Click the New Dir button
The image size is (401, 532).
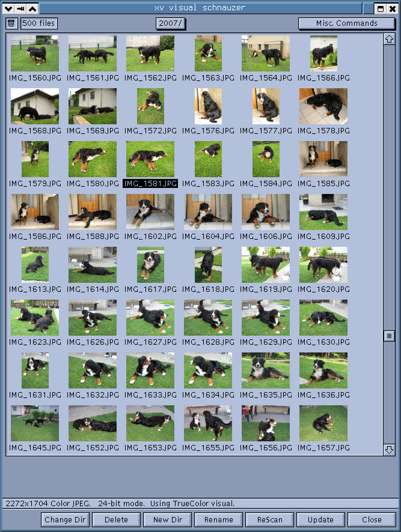tap(168, 519)
